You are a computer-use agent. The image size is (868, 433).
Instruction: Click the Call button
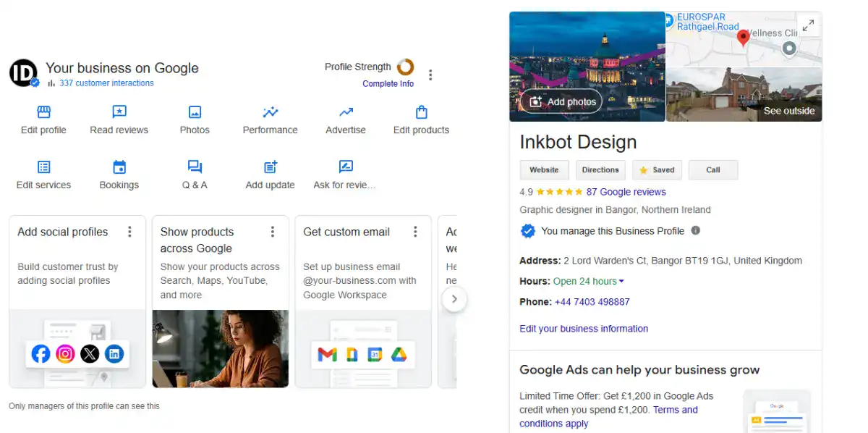coord(713,170)
